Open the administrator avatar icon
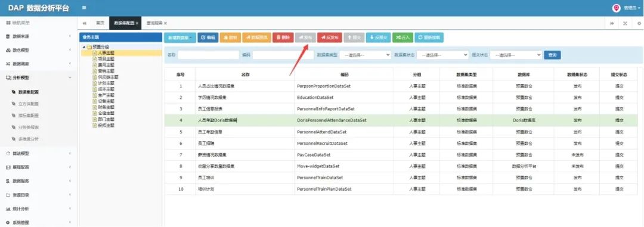 tap(616, 8)
